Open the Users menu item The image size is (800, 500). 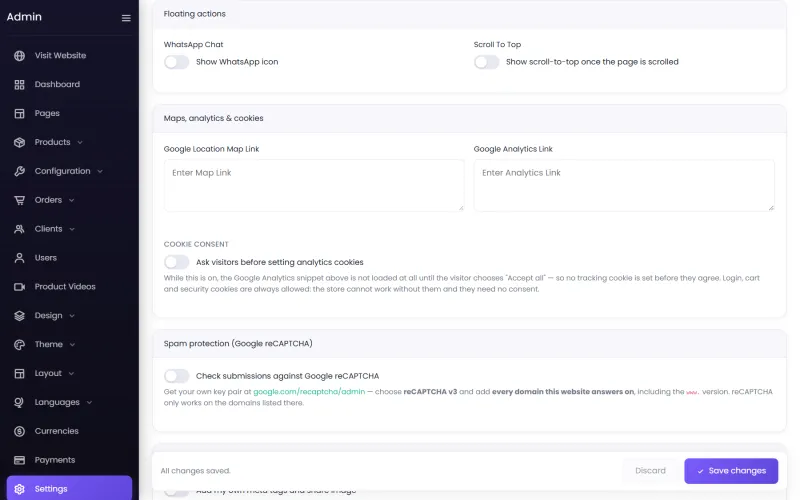point(69,258)
